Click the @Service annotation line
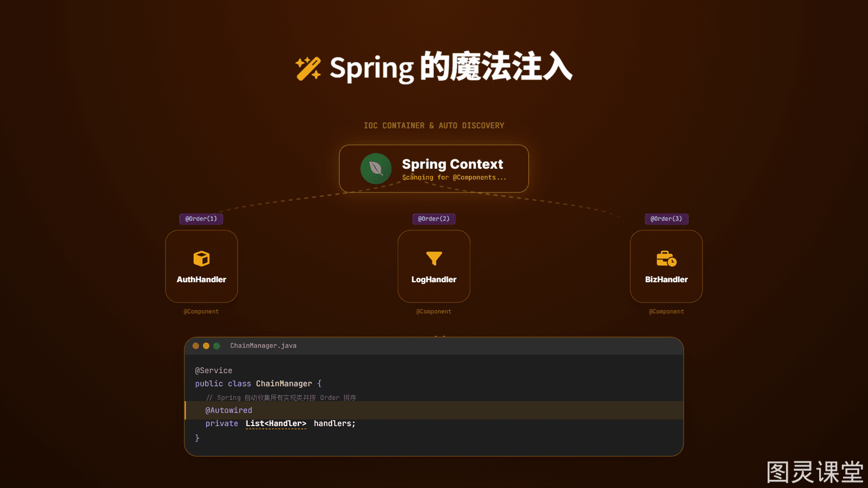 [214, 371]
